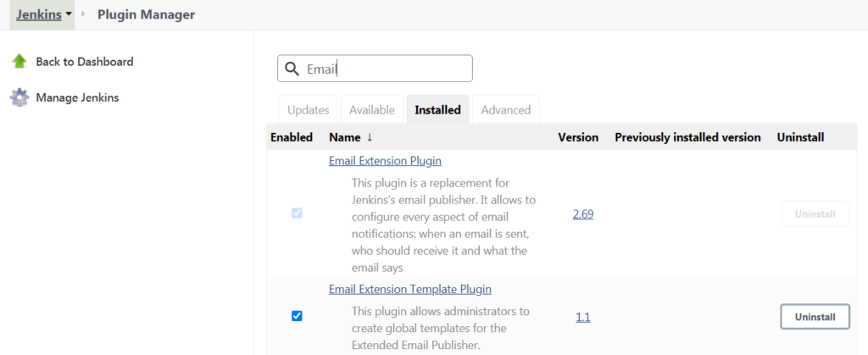Open Email Extension Template Plugin link

pyautogui.click(x=410, y=289)
